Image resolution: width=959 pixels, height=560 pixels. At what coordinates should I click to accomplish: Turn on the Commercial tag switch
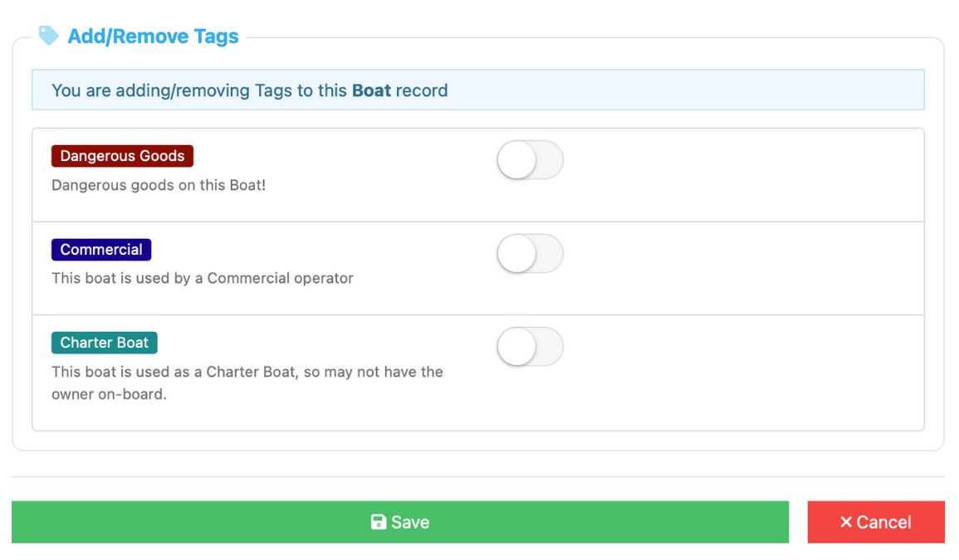(x=530, y=254)
